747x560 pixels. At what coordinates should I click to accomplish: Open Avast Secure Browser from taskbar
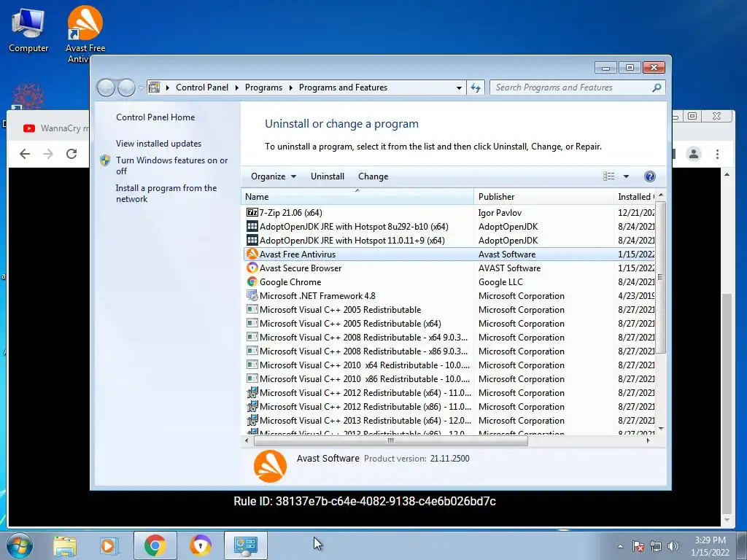[x=201, y=545]
